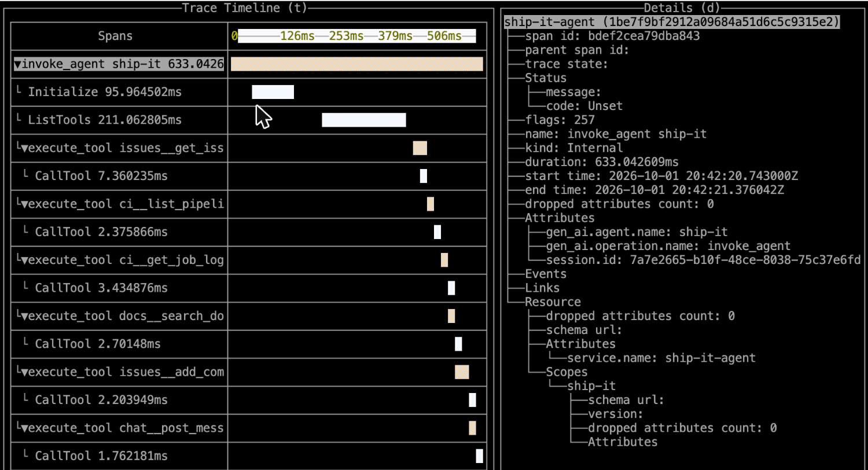
Task: Select the Scopes node in Details
Action: (x=567, y=372)
